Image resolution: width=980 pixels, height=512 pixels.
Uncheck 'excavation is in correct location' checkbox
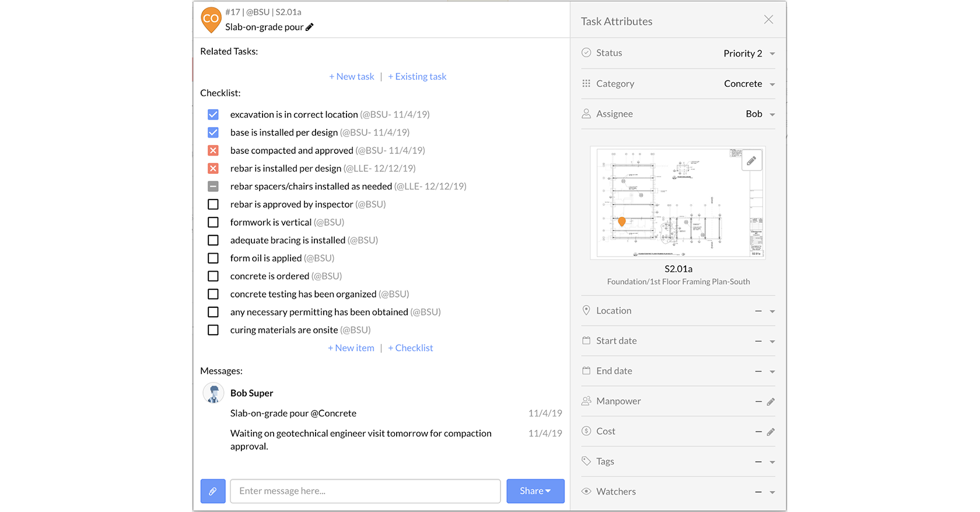tap(213, 115)
